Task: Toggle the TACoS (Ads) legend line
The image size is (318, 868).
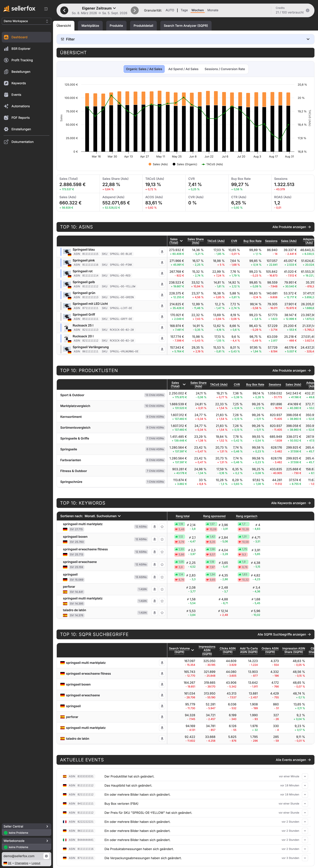Action: 212,164
